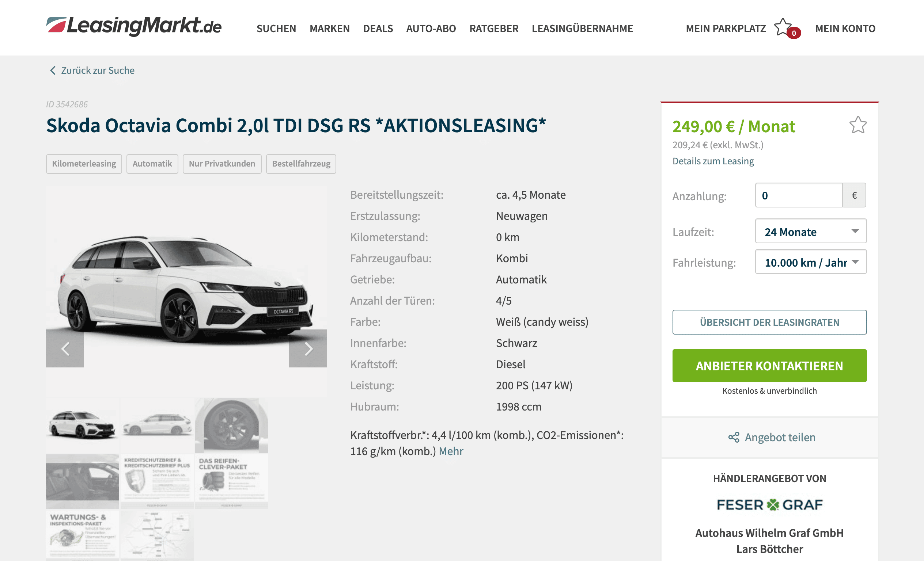Image resolution: width=924 pixels, height=561 pixels.
Task: Click the Kraftstoff value Diesel
Action: (x=510, y=364)
